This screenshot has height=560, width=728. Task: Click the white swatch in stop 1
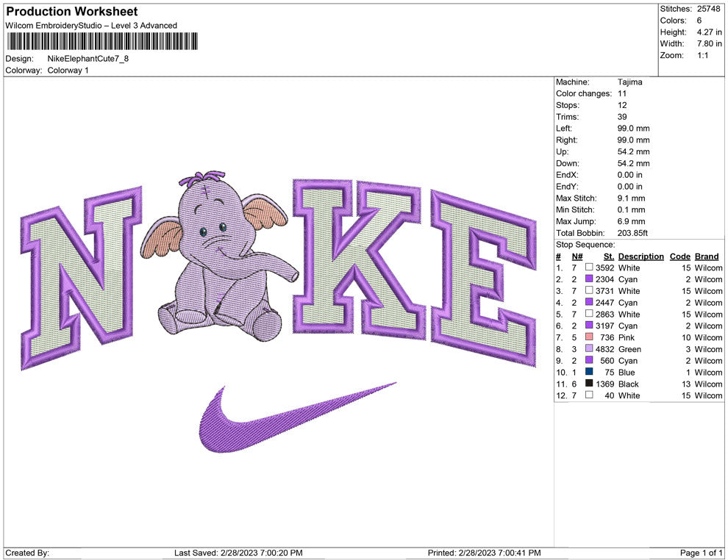click(589, 268)
